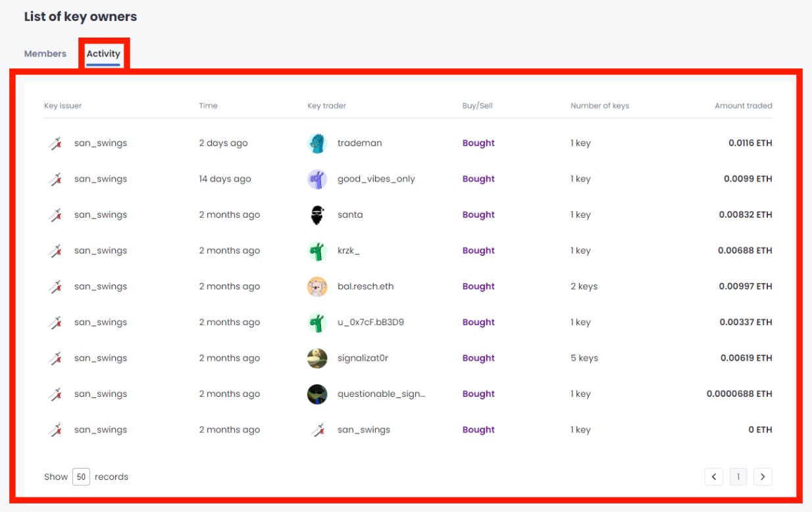Click key issuer icon in krzk_ row

pos(55,251)
